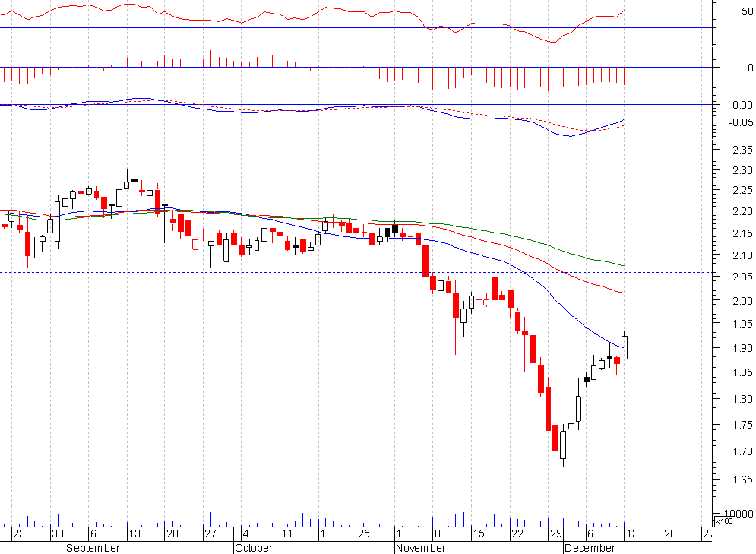
Task: Click the November 1 date label
Action: [x=399, y=533]
